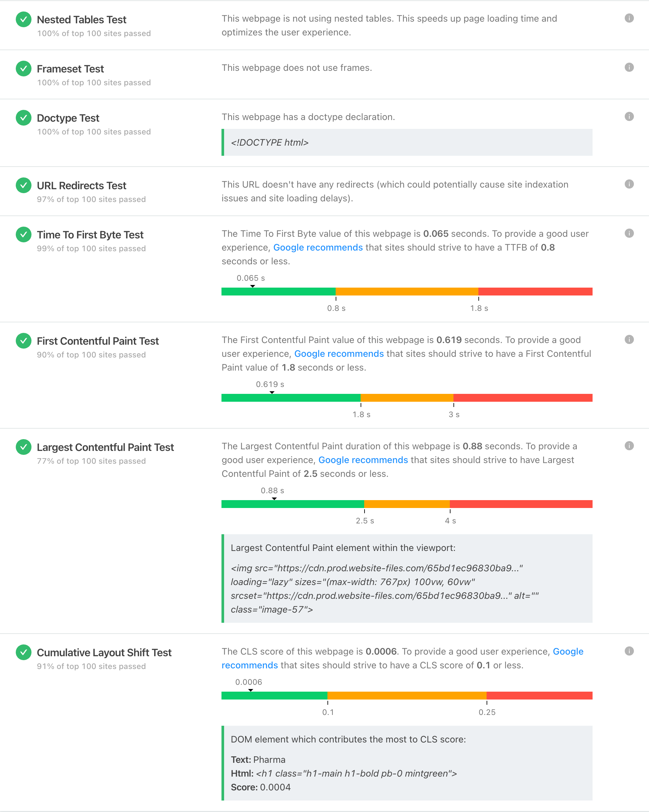The height and width of the screenshot is (812, 649).
Task: Select the URL Redirects Test heading
Action: click(81, 186)
